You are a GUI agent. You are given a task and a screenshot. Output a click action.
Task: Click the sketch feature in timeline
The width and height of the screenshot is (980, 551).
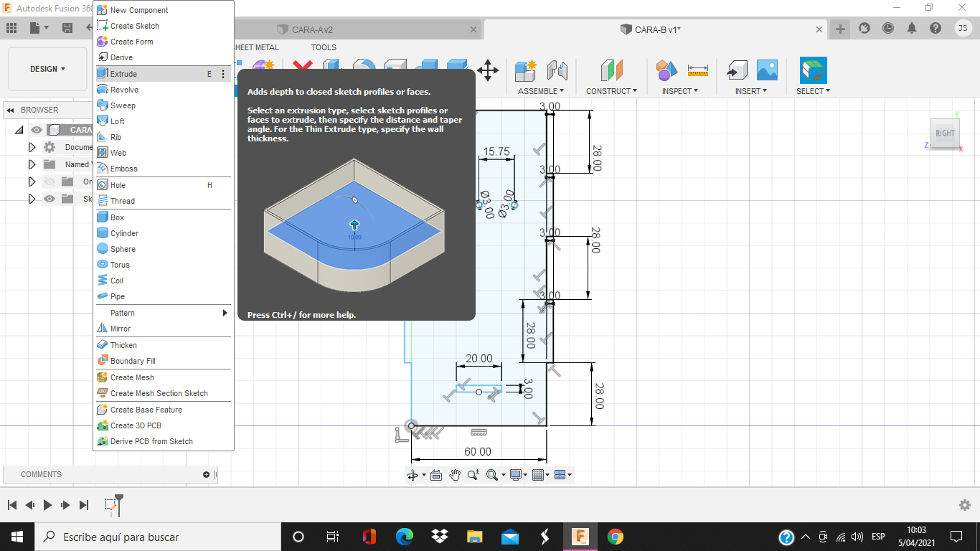[110, 505]
